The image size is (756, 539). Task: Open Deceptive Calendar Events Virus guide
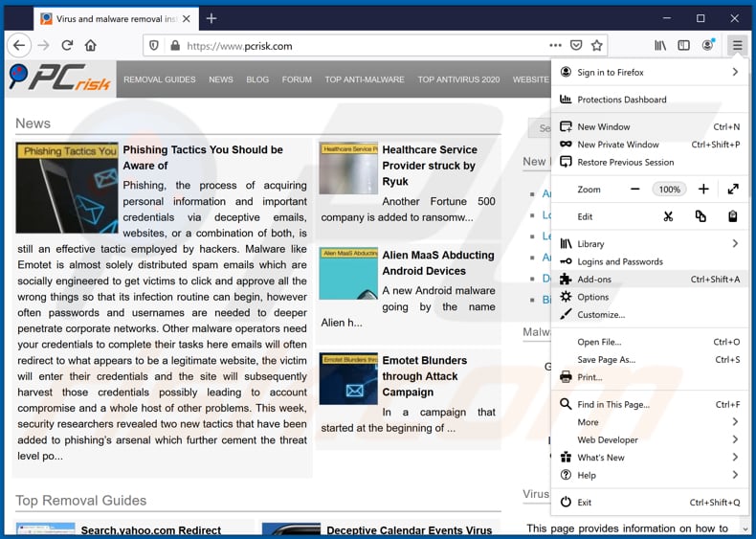pyautogui.click(x=410, y=530)
